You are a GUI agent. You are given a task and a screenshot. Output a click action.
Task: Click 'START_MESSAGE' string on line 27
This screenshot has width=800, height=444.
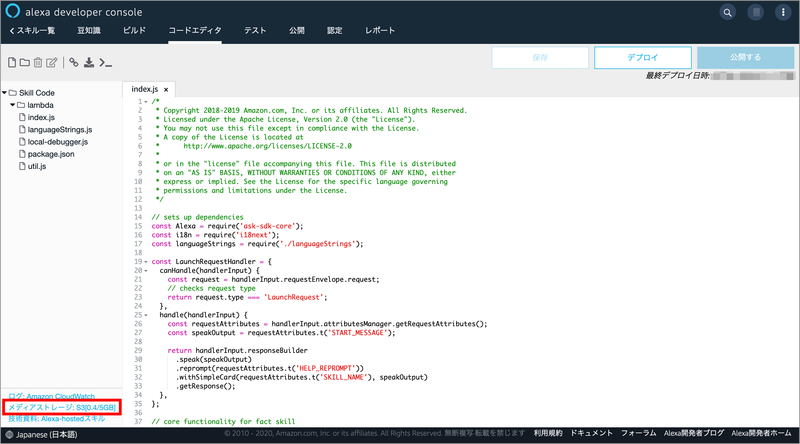point(358,333)
